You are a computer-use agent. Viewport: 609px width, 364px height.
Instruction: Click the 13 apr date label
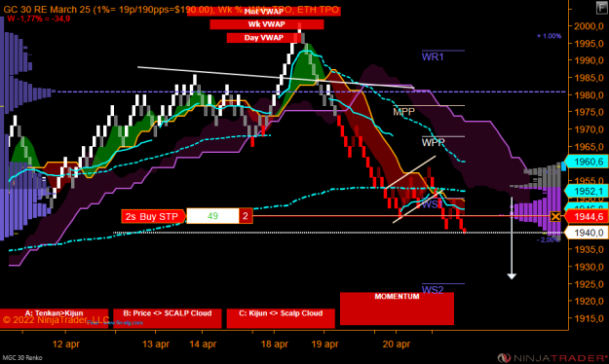pos(156,345)
